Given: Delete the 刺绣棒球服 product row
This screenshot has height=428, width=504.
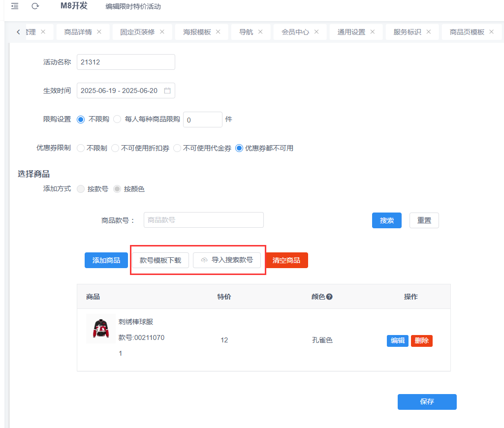Looking at the screenshot, I should point(422,340).
